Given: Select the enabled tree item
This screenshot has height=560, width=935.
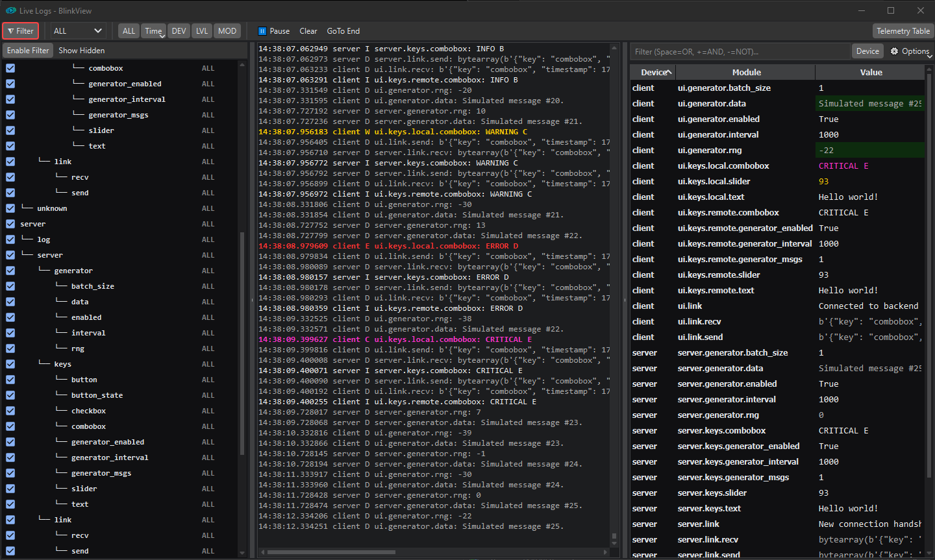Looking at the screenshot, I should tap(86, 317).
